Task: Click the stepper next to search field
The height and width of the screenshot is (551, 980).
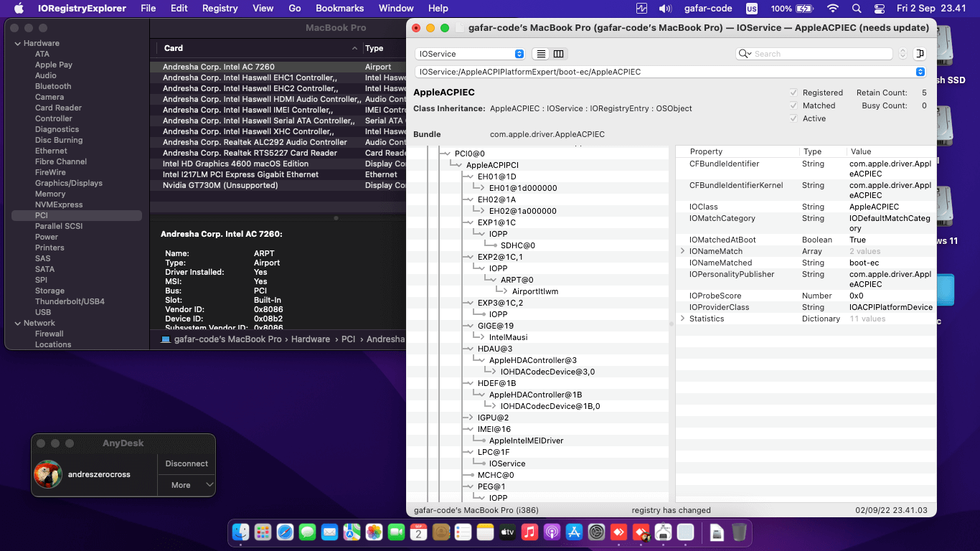Action: coord(903,54)
